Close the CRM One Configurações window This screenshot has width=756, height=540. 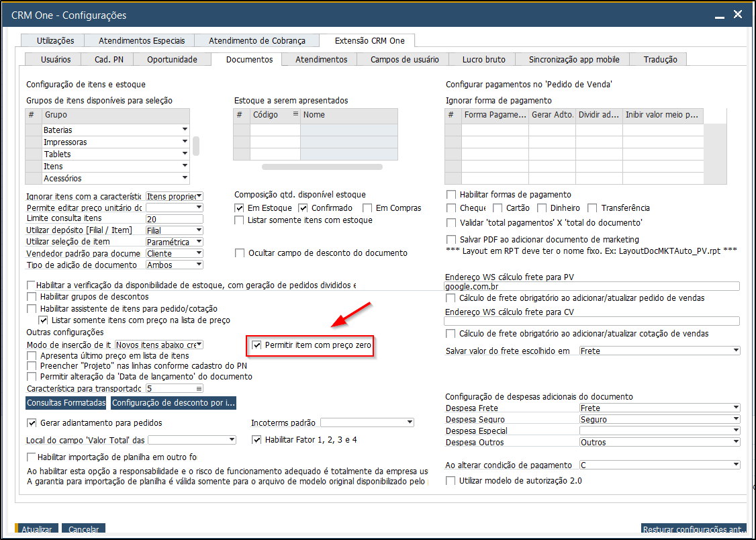click(x=738, y=15)
